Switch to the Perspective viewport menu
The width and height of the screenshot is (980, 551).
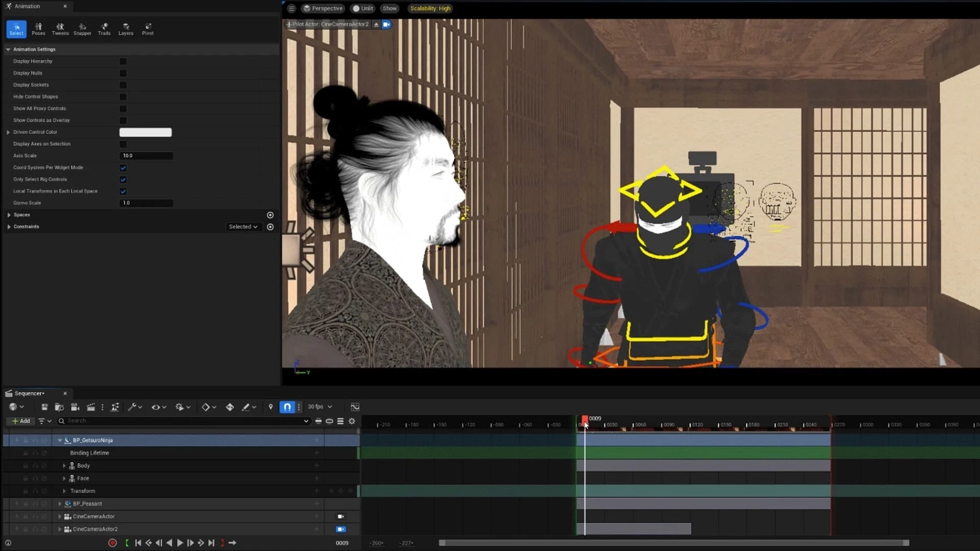tap(323, 9)
